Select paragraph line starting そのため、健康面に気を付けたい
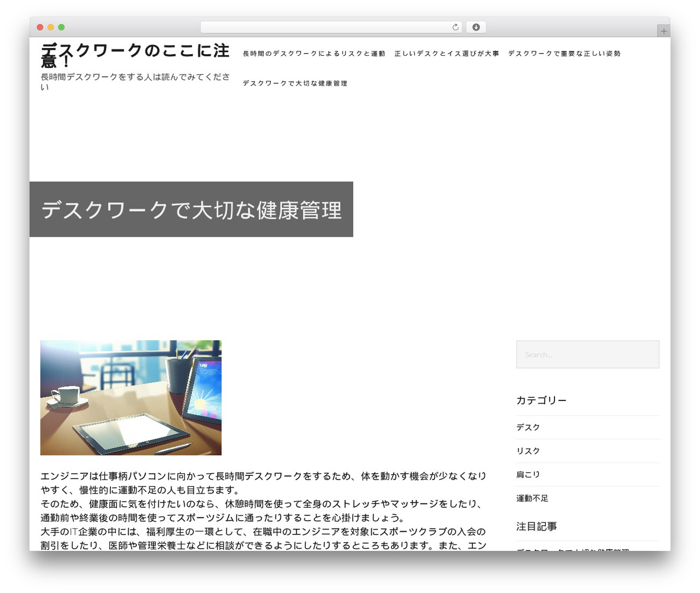700x593 pixels. tap(261, 510)
